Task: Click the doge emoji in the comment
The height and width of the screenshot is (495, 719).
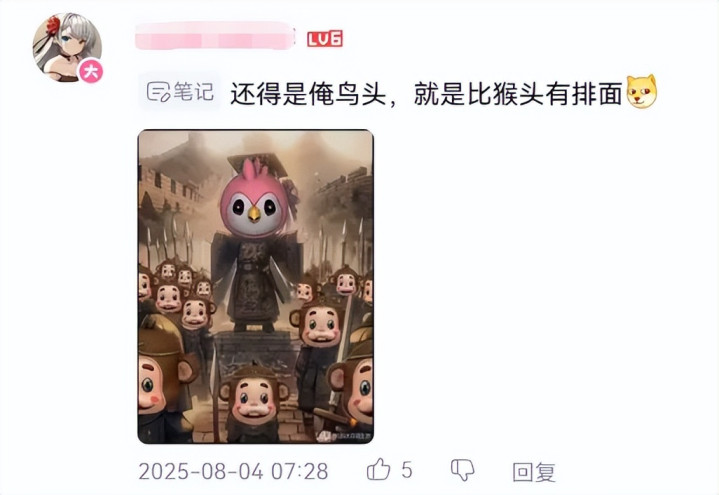Action: (x=642, y=92)
